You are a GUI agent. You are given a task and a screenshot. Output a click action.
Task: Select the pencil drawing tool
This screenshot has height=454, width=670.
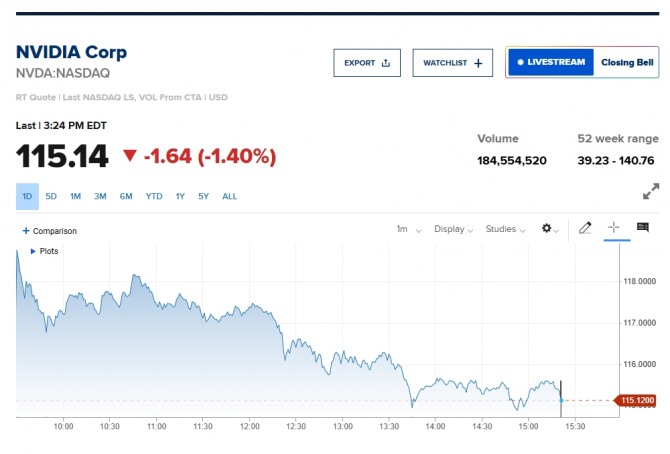pos(586,229)
